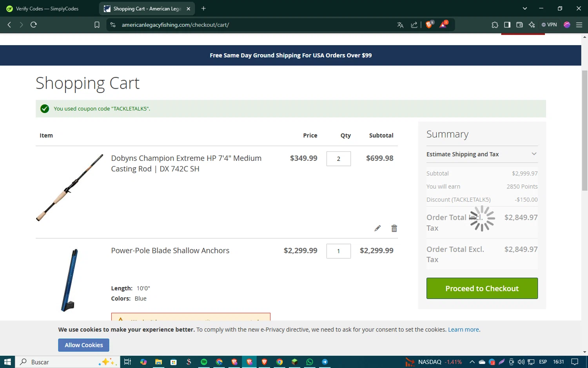The height and width of the screenshot is (368, 588).
Task: Click the ESP language indicator
Action: pos(543,362)
